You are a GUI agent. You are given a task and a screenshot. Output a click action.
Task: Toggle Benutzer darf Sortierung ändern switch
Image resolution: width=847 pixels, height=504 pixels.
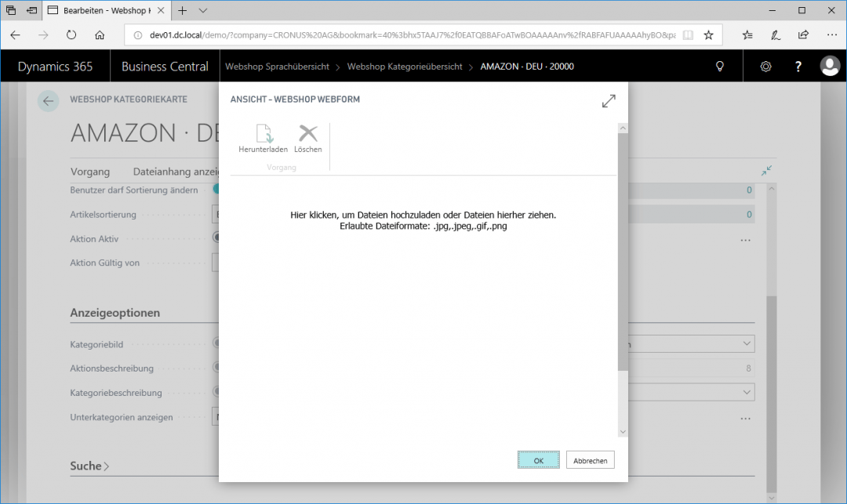point(216,190)
